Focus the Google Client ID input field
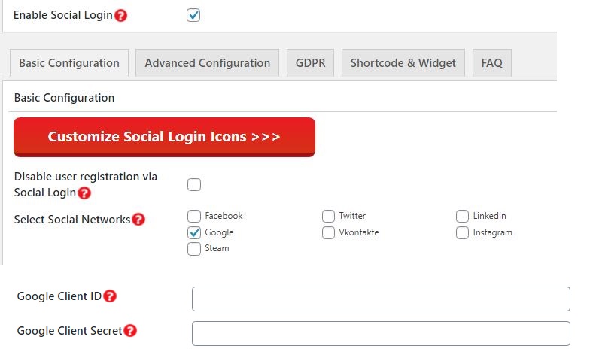This screenshot has width=590, height=364. (x=381, y=299)
